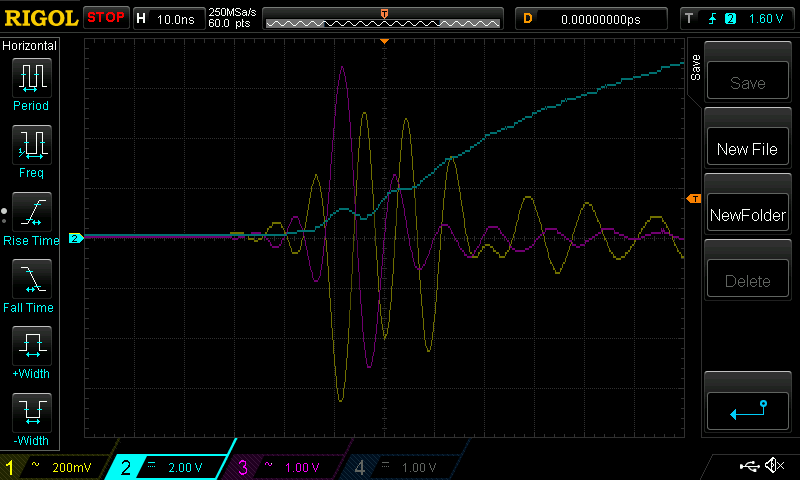Viewport: 800px width, 480px height.
Task: Click the USB connection status icon
Action: tap(749, 466)
